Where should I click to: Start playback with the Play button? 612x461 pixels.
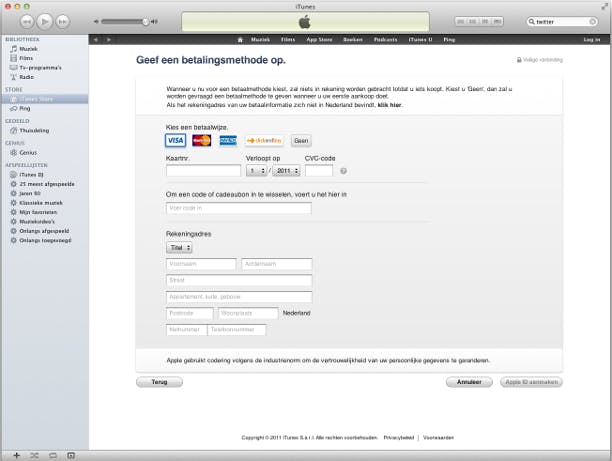click(x=44, y=21)
